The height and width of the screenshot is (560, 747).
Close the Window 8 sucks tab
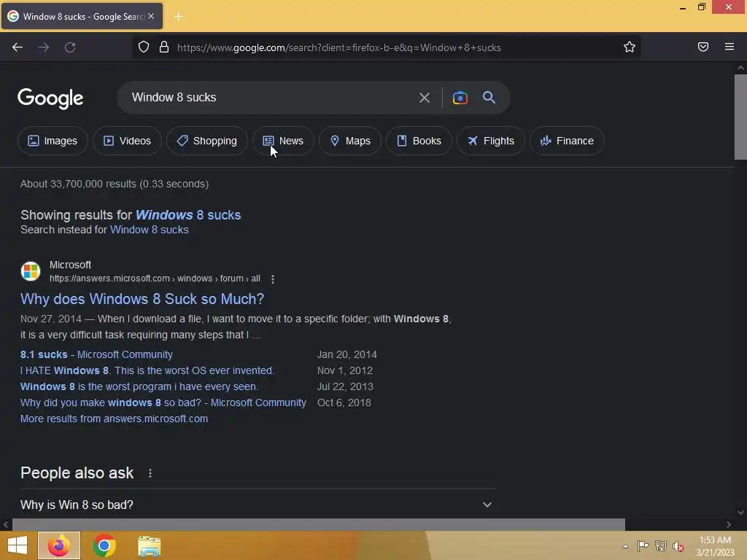point(151,16)
